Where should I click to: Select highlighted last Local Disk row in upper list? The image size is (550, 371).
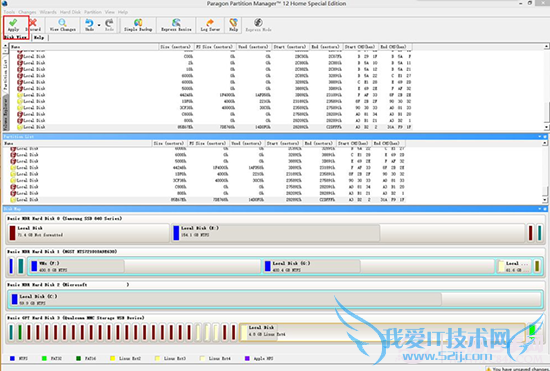[x=214, y=127]
